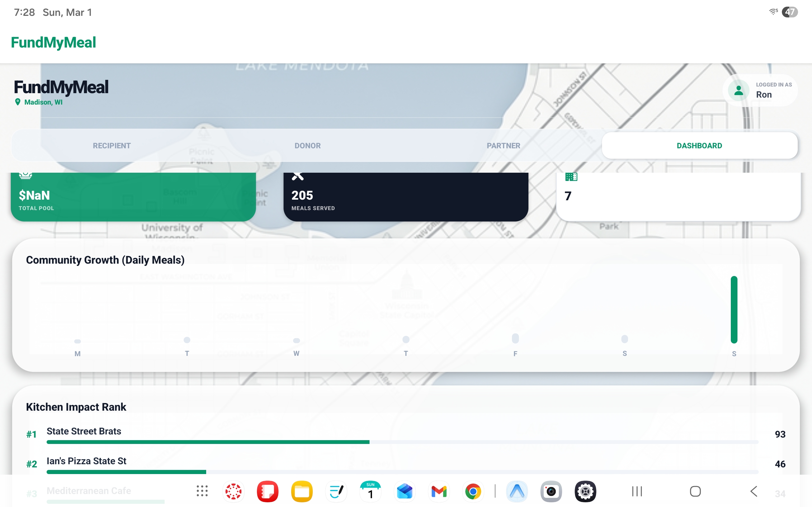Screen dimensions: 812x507
Task: Click the Madison, WI location pin
Action: click(18, 102)
